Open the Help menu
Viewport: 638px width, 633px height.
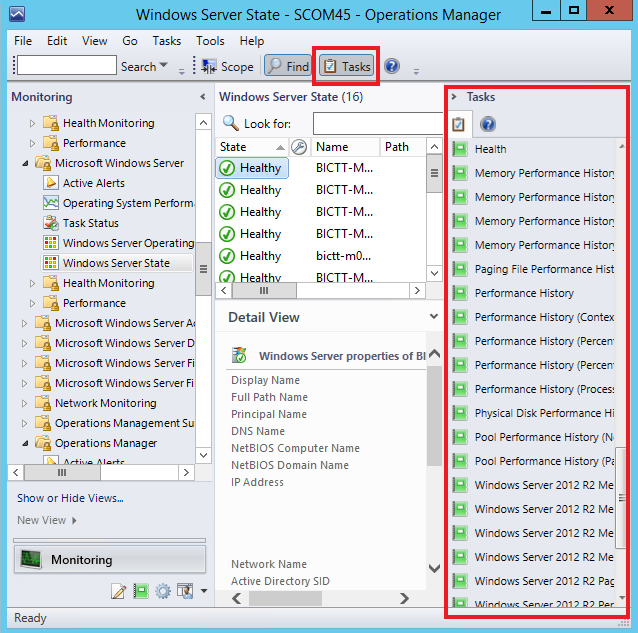(251, 41)
